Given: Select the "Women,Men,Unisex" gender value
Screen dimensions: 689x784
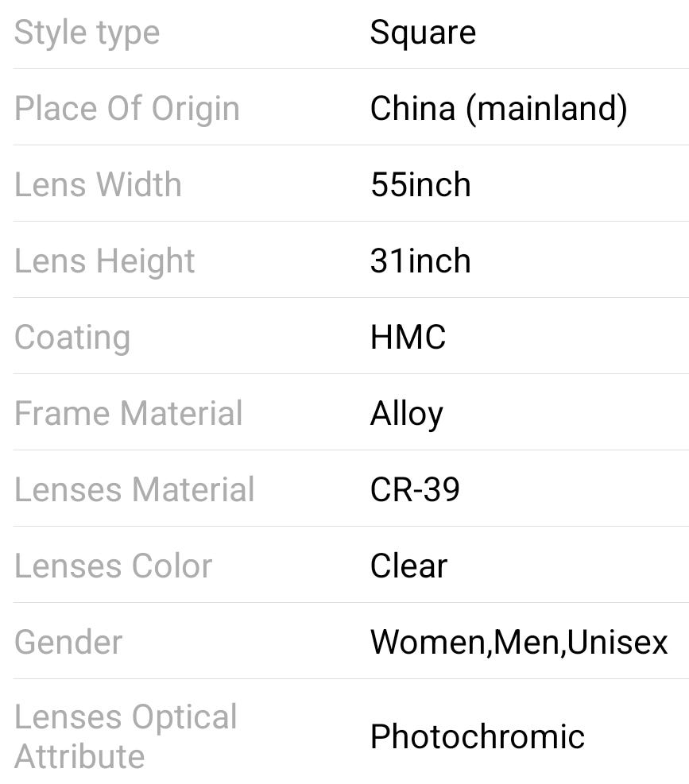Looking at the screenshot, I should (x=518, y=643).
